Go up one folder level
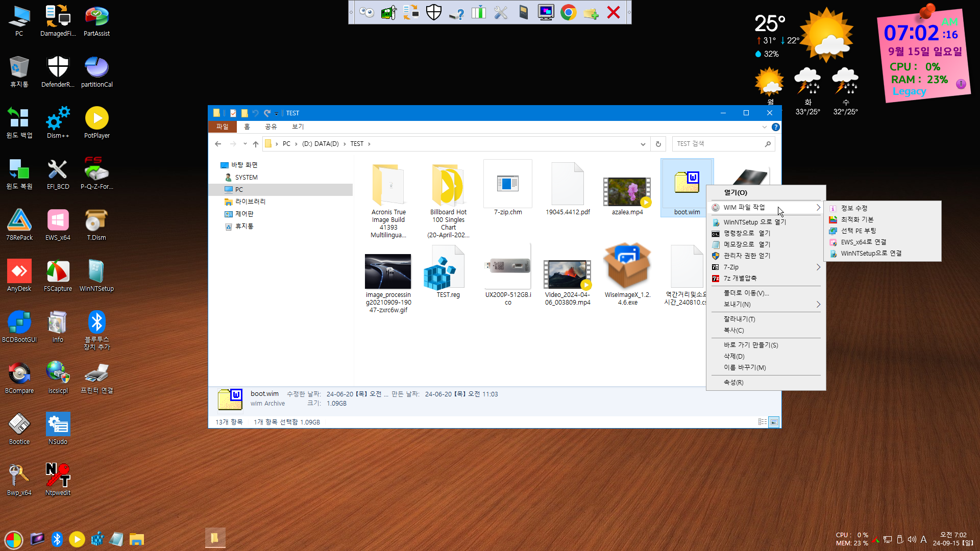Viewport: 980px width, 551px height. [256, 144]
